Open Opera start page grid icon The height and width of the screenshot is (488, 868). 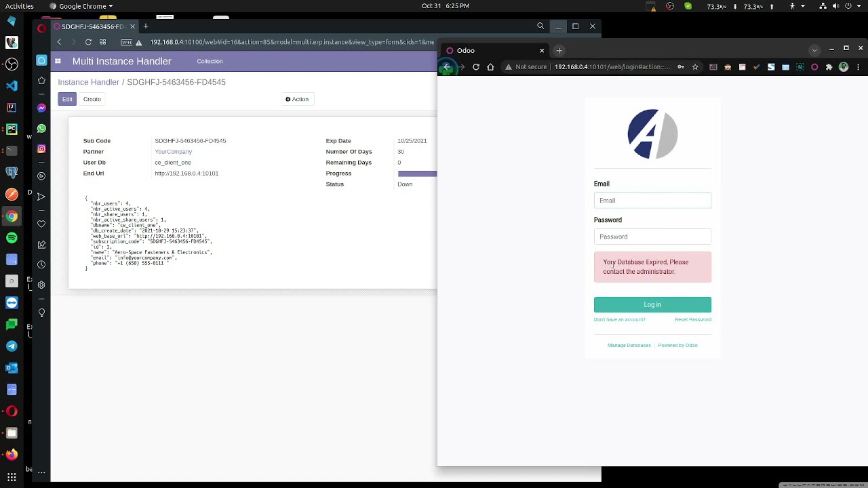(102, 42)
